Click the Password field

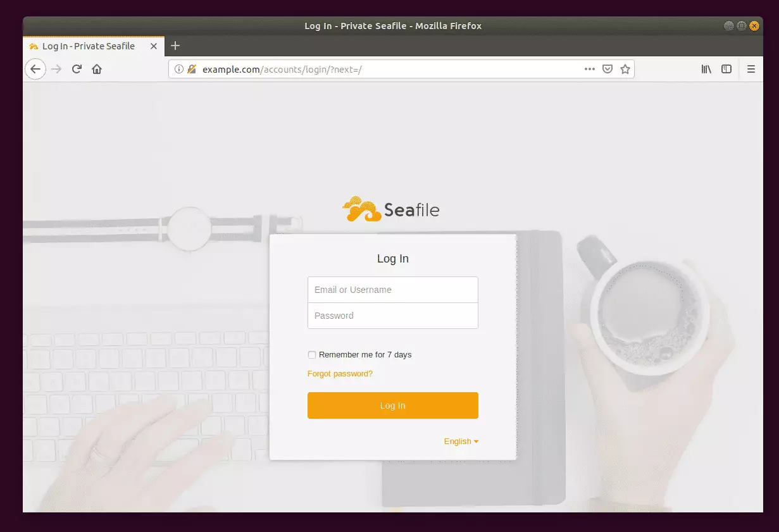[x=392, y=316]
